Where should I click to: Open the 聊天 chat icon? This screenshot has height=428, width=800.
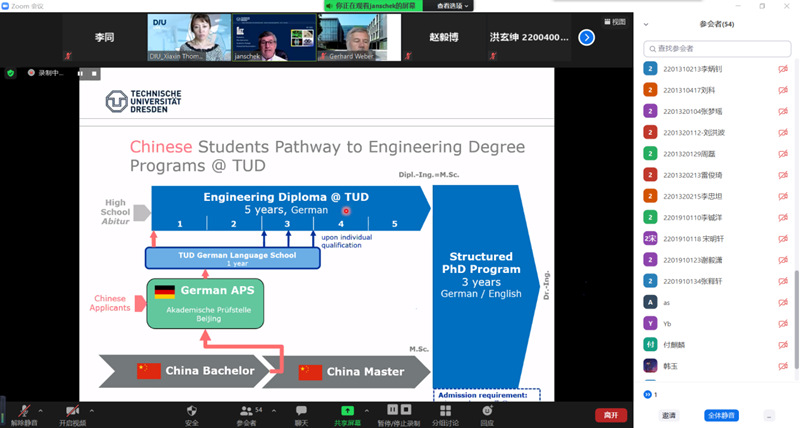(x=301, y=411)
